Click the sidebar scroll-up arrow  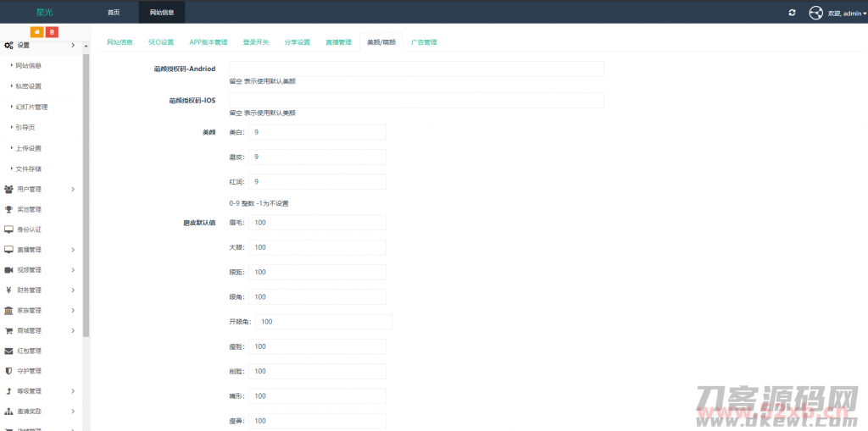click(x=86, y=46)
